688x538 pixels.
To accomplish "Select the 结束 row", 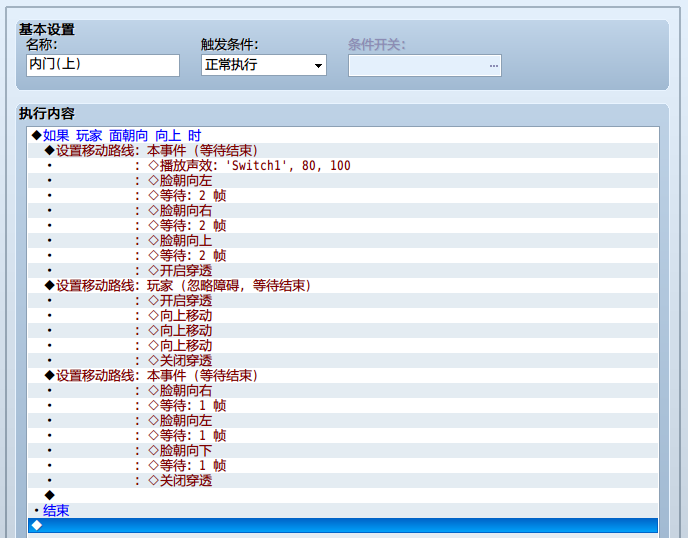I will click(x=343, y=510).
